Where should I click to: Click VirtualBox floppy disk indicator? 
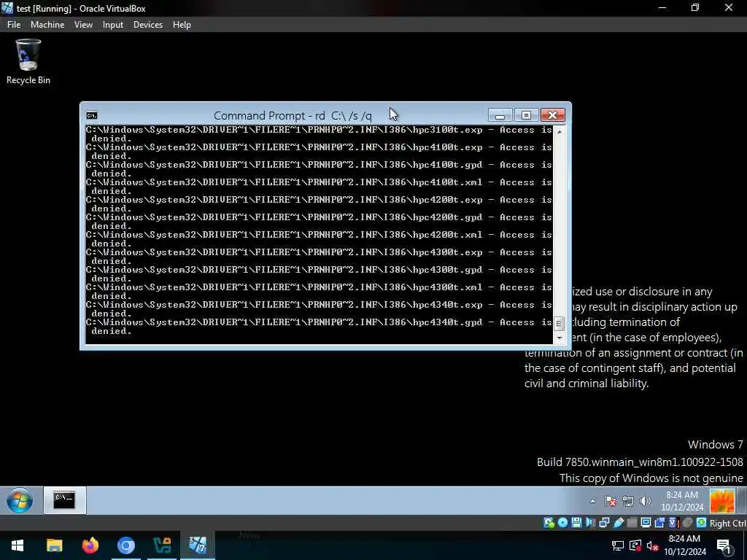click(x=576, y=523)
